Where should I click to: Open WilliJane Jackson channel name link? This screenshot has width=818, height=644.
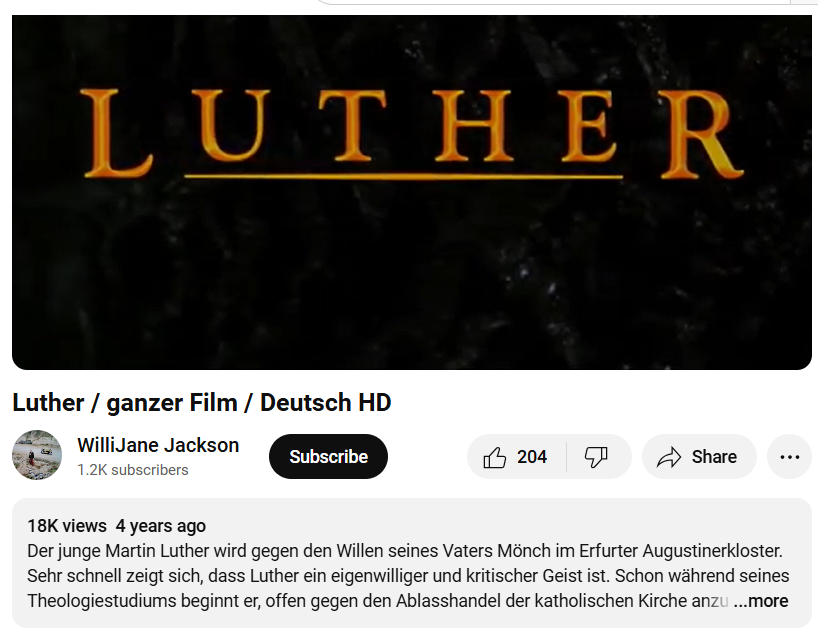pyautogui.click(x=158, y=445)
